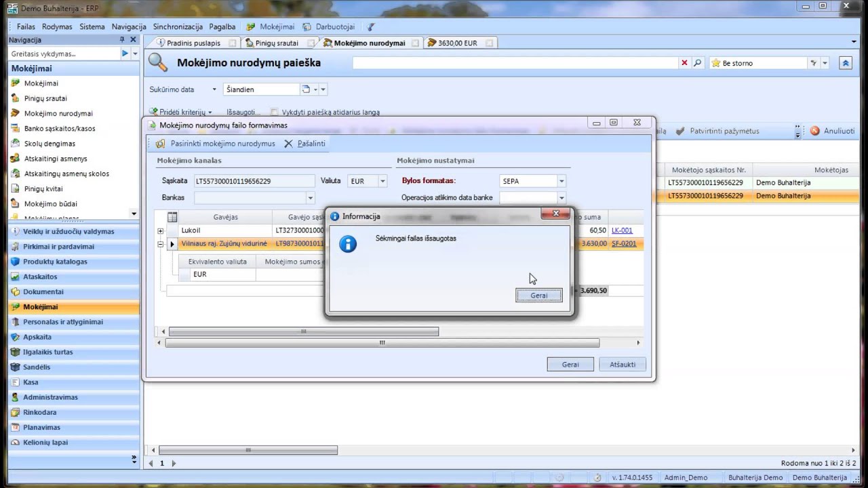
Task: Click the inner grid horizontal scrollbar
Action: (x=304, y=331)
